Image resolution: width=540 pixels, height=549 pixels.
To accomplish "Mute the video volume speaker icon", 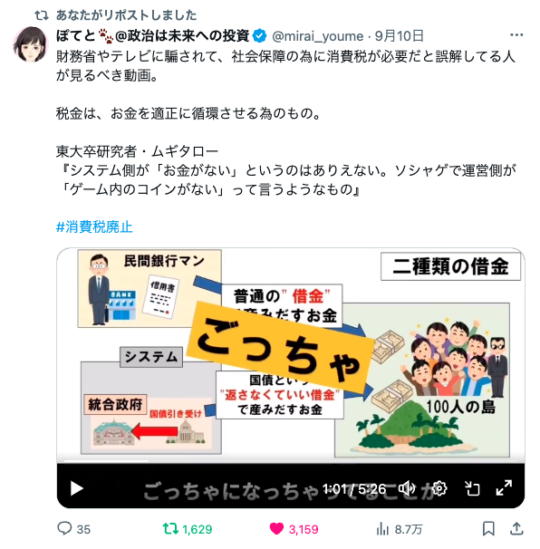I will coord(407,488).
